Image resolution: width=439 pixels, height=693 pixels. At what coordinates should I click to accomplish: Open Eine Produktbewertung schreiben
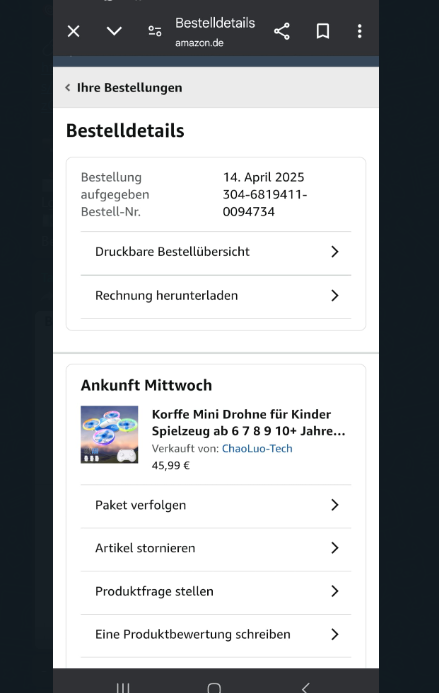(216, 635)
